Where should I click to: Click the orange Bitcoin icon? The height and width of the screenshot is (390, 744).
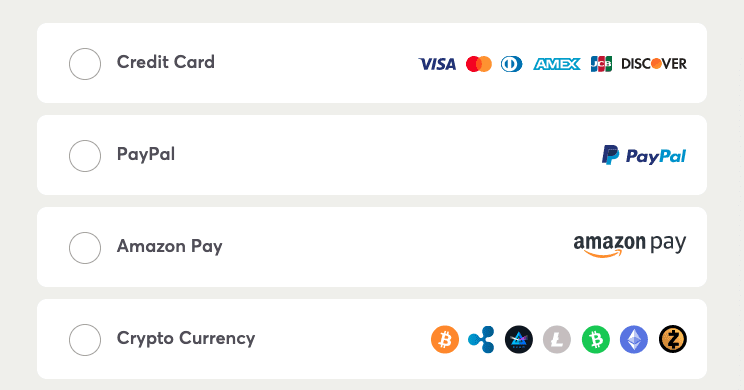coord(445,340)
